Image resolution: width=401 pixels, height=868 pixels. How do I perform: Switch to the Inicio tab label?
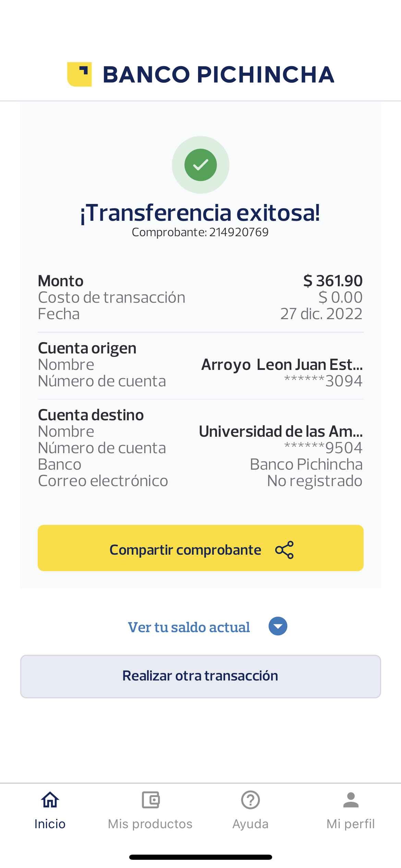pos(50,824)
